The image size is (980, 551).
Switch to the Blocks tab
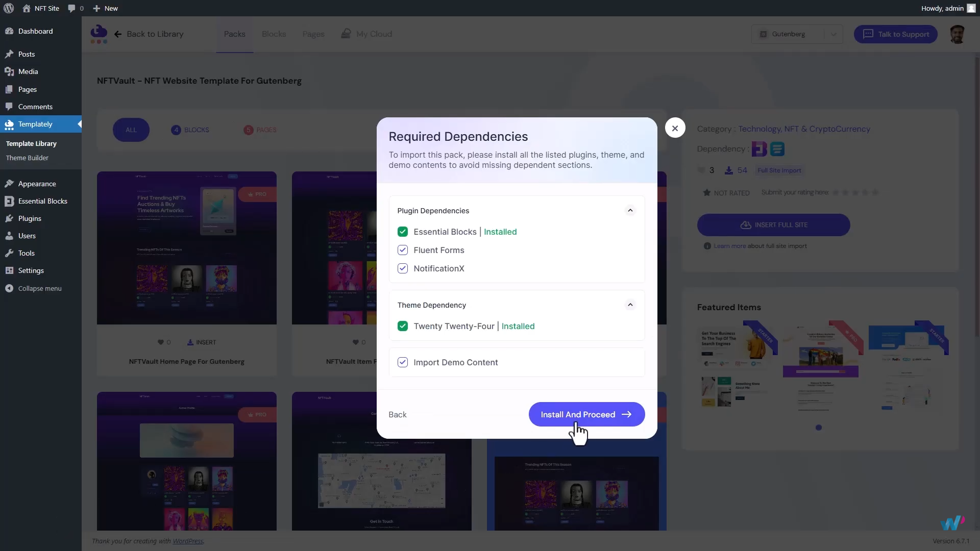point(274,34)
